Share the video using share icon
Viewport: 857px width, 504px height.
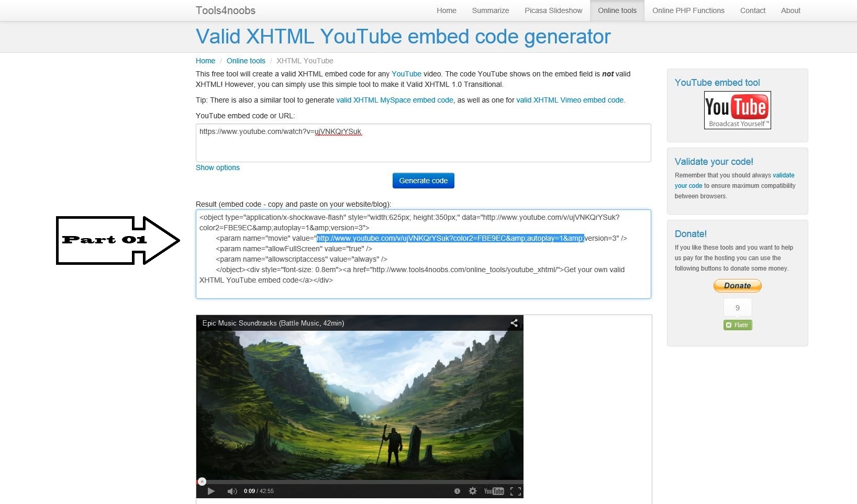click(514, 323)
